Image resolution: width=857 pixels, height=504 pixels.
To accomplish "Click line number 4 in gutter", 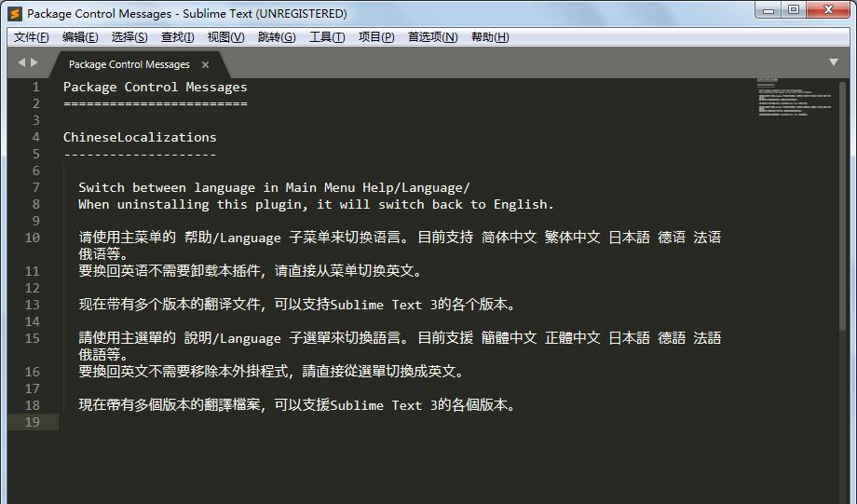I will 36,137.
